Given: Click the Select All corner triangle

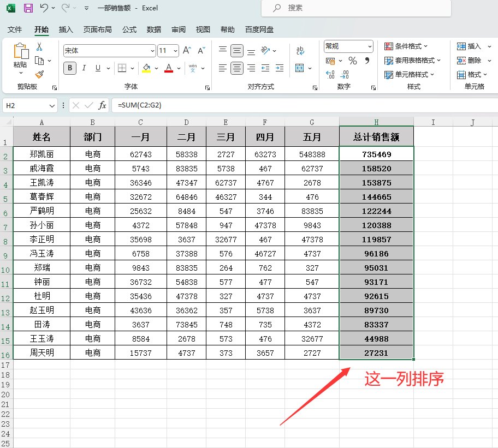Looking at the screenshot, I should [x=9, y=122].
